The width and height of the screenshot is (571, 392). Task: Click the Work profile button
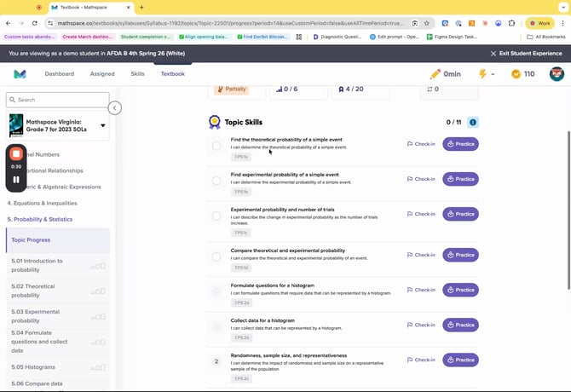(540, 23)
